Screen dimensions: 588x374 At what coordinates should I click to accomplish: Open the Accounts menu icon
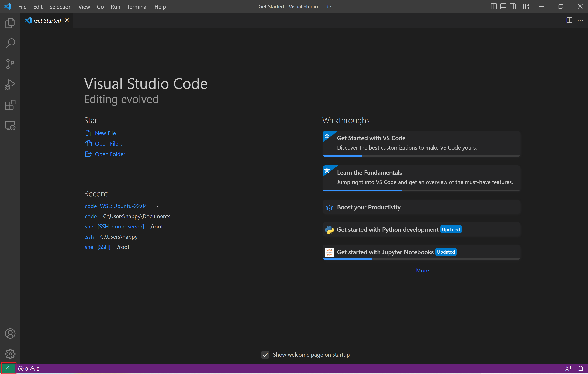click(10, 333)
